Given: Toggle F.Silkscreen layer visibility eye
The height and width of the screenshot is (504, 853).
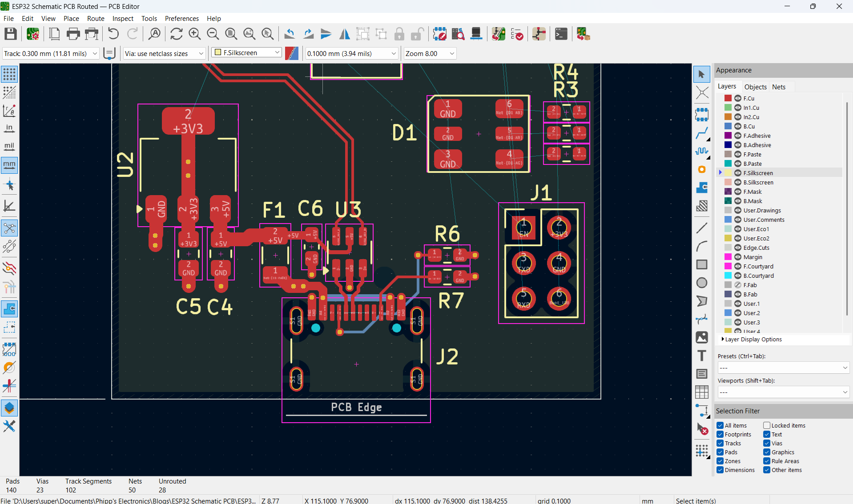Looking at the screenshot, I should [x=738, y=173].
